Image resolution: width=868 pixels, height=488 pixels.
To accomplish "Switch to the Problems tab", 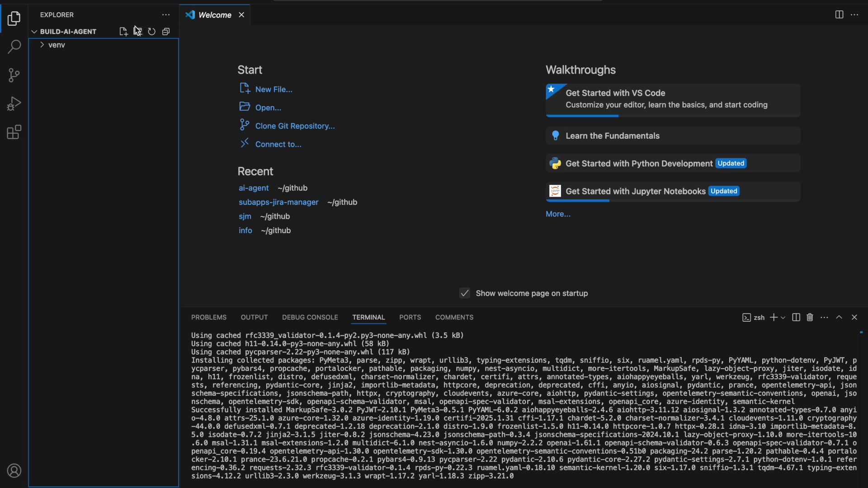I will coord(209,318).
